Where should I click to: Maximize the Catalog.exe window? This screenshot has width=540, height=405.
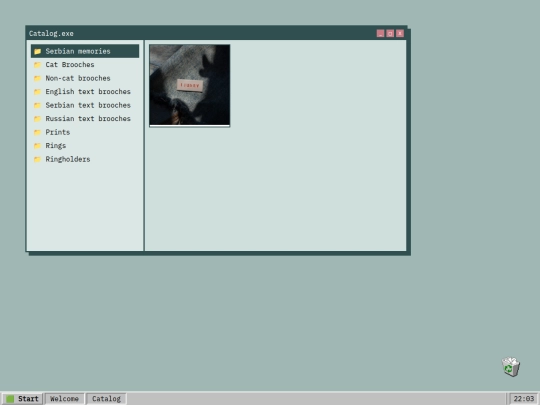coord(390,33)
